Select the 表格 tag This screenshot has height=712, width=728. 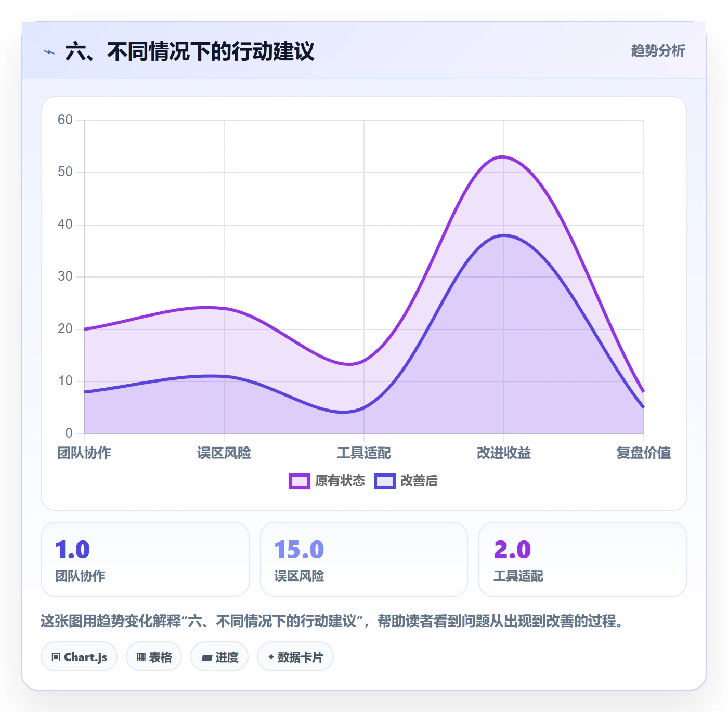[154, 657]
